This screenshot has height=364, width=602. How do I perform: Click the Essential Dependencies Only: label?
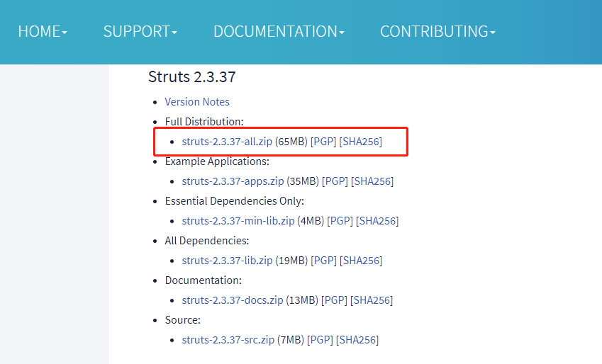(234, 201)
